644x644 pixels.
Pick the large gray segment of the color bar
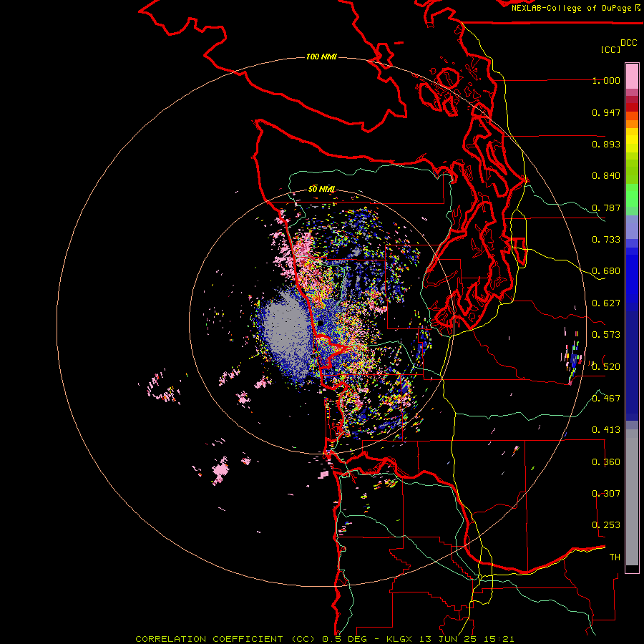(x=632, y=497)
